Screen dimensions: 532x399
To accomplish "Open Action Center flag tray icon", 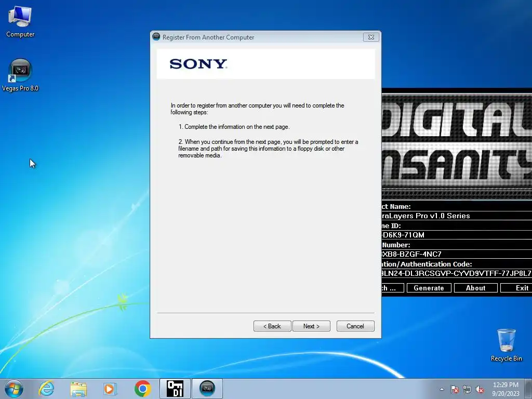I will [454, 389].
